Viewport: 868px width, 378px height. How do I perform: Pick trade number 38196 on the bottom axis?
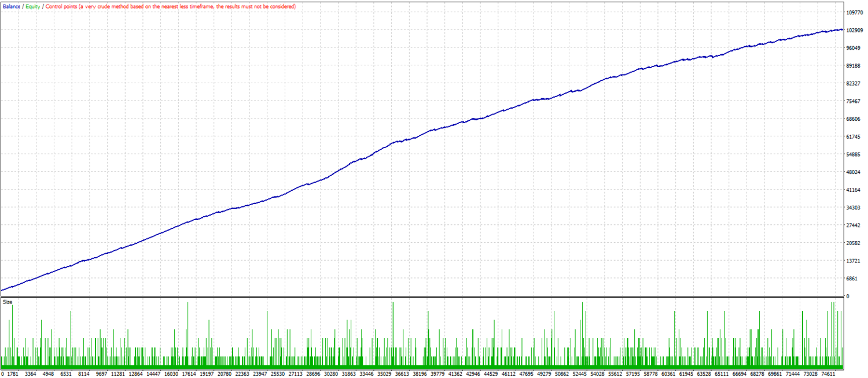pos(420,374)
